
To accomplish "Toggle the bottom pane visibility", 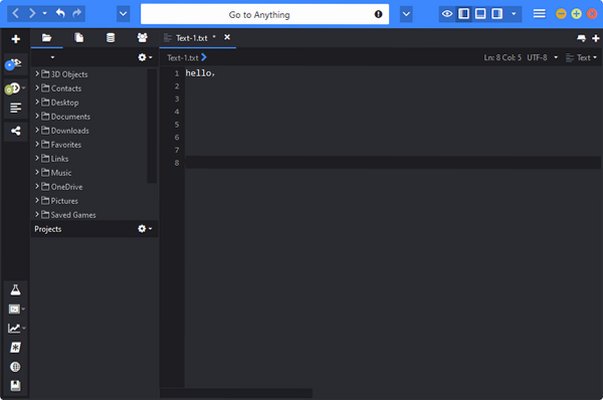I will [x=480, y=14].
